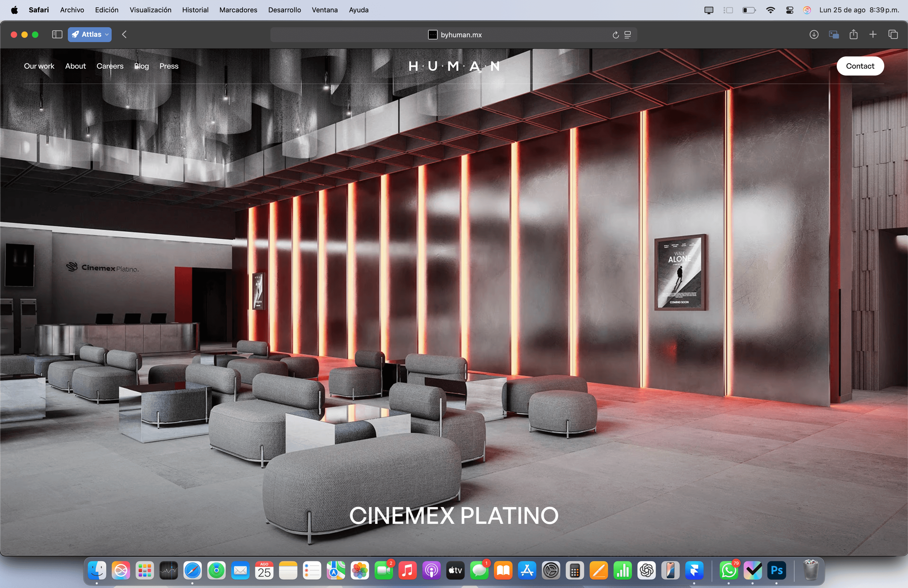Open the Share button in toolbar

853,34
